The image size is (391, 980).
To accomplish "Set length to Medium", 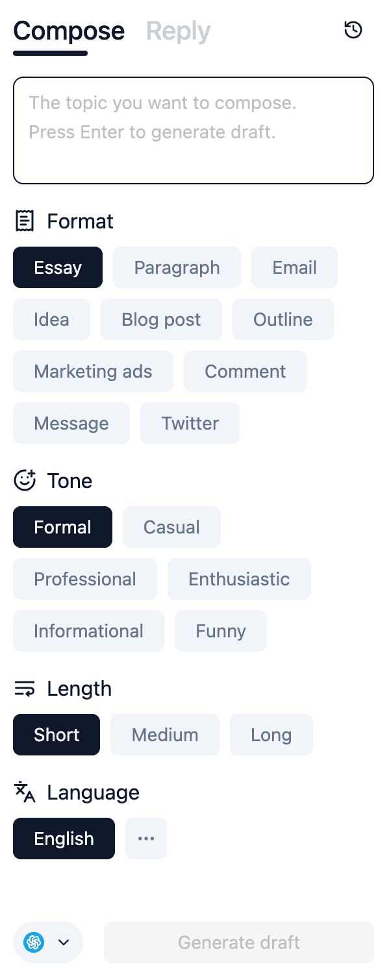I will [165, 735].
